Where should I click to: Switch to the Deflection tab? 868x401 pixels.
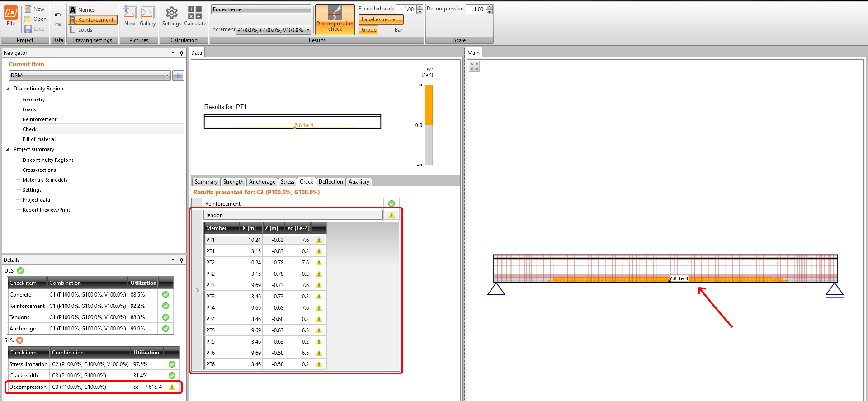330,182
